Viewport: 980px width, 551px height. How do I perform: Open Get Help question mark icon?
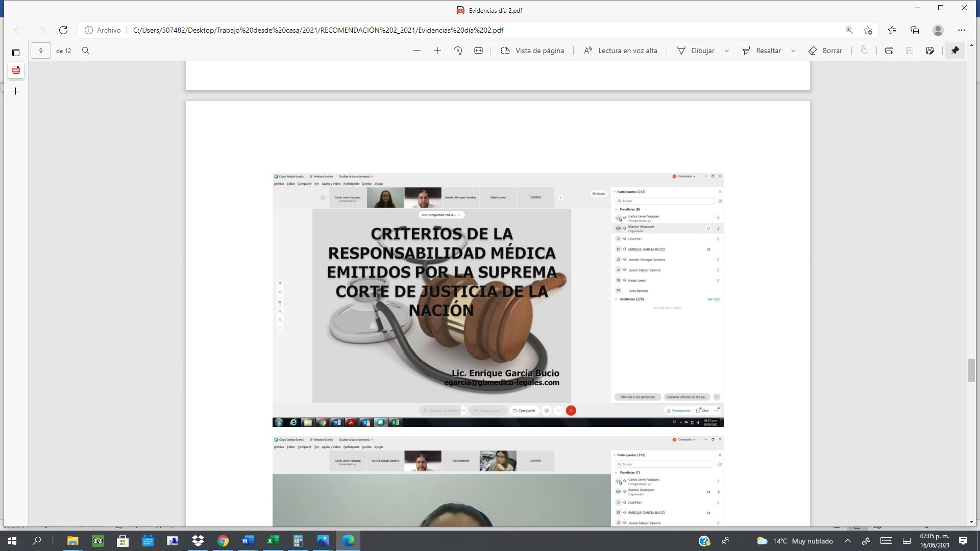pyautogui.click(x=704, y=541)
